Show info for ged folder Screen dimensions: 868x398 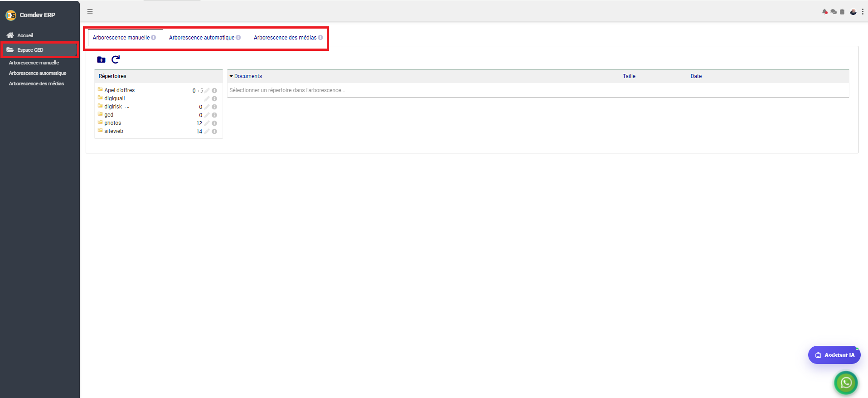[214, 115]
